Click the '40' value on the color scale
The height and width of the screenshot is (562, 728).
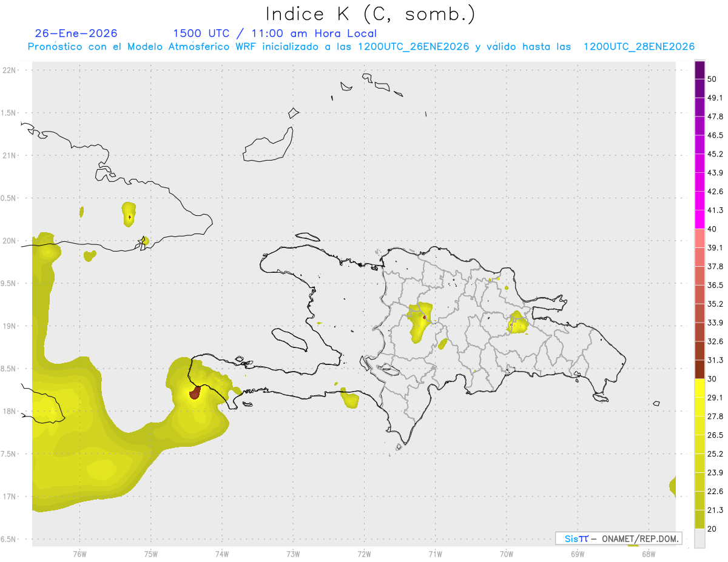pyautogui.click(x=712, y=229)
